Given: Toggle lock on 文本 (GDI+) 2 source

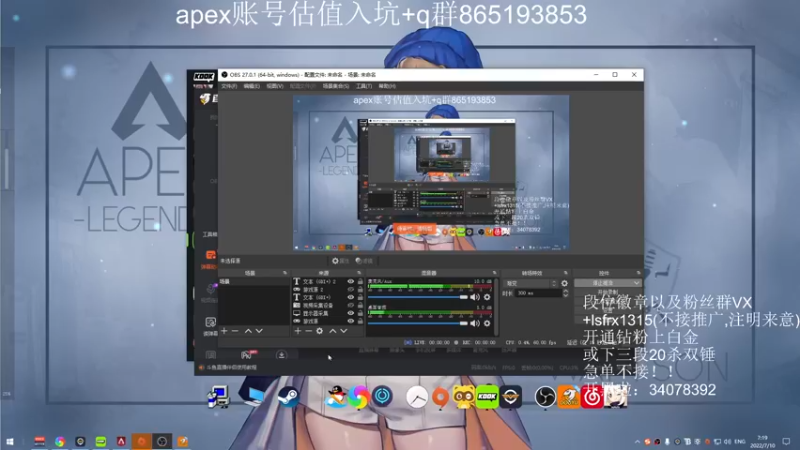Looking at the screenshot, I should (x=360, y=282).
